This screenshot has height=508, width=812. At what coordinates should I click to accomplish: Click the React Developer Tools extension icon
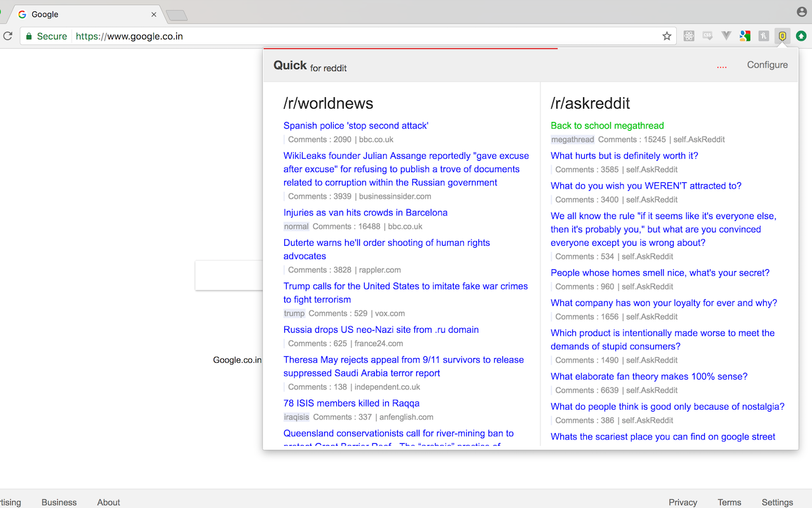[x=689, y=36]
